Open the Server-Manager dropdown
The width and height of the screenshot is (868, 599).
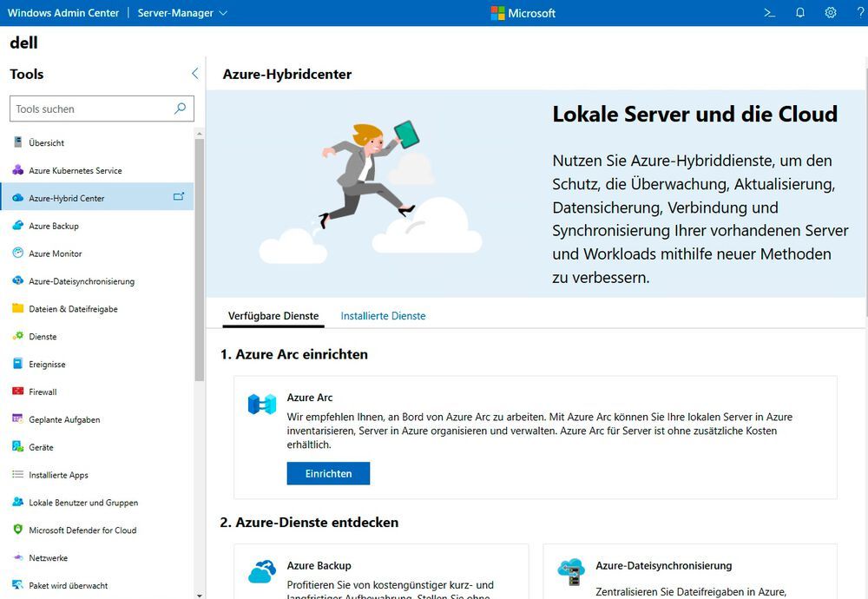coord(182,13)
